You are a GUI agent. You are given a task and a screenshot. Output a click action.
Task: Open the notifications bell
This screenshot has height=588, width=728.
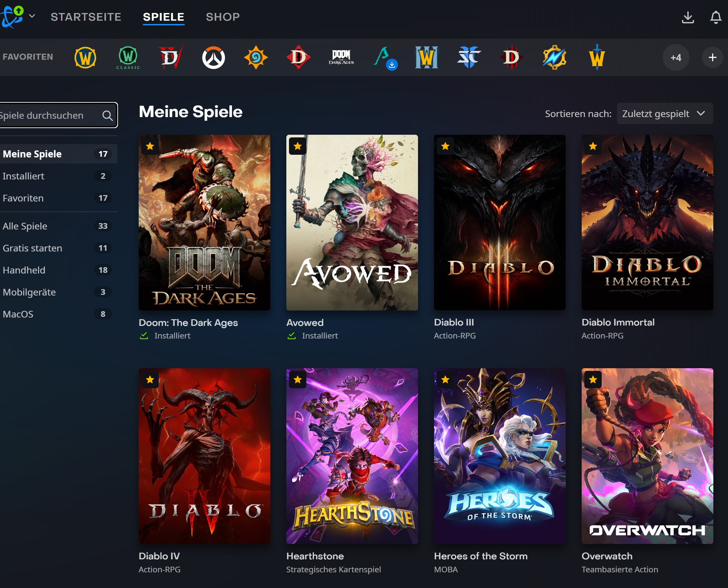715,17
